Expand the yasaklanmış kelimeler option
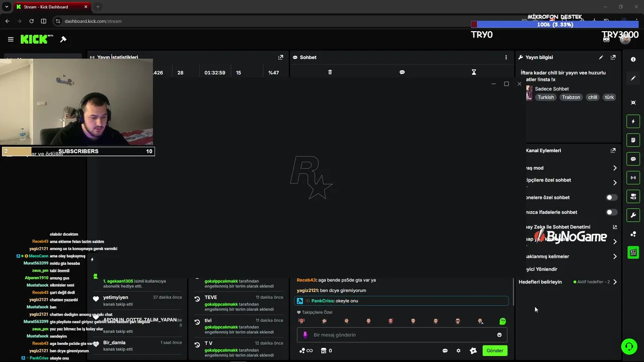 click(x=615, y=256)
